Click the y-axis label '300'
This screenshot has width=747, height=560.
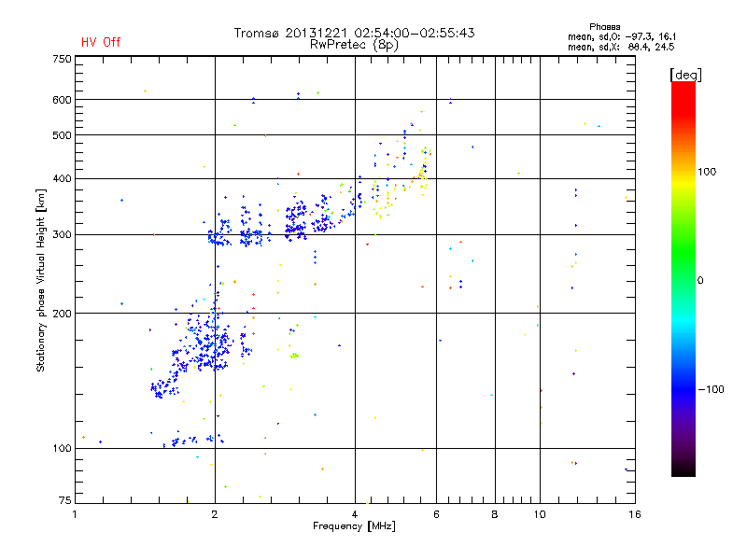point(62,234)
